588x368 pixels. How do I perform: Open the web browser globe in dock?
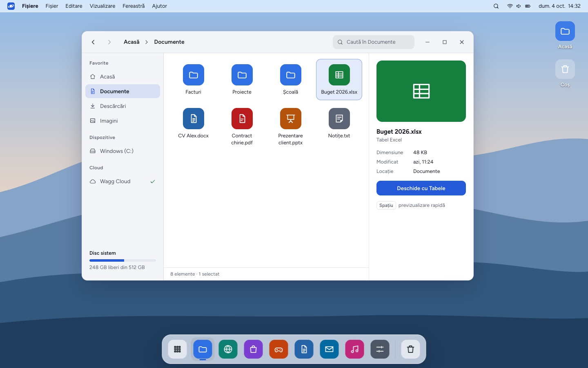tap(228, 349)
